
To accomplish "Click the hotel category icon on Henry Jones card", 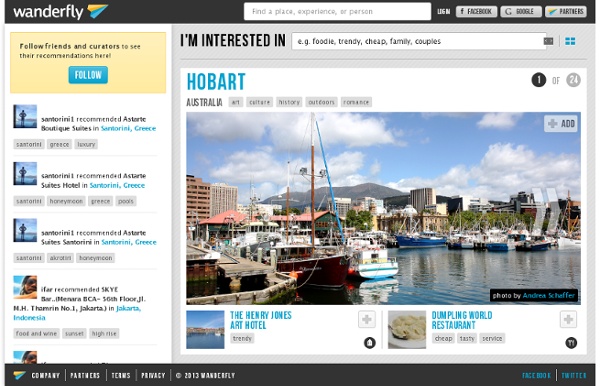I will (370, 343).
